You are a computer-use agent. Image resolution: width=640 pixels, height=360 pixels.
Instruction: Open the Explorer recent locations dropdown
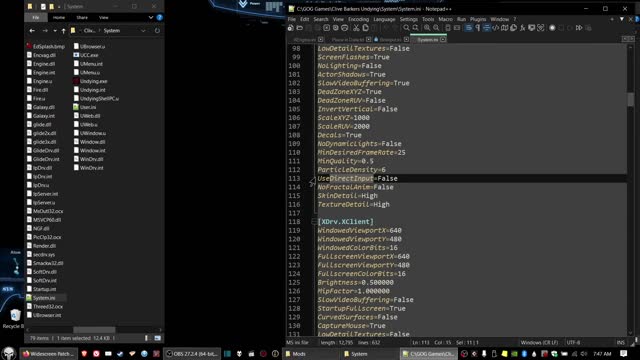tap(55, 31)
